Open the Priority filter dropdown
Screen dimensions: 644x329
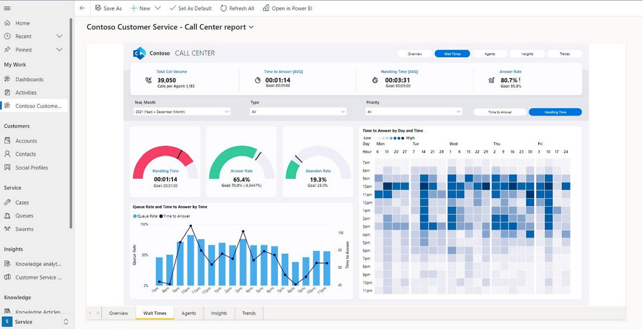(x=414, y=112)
